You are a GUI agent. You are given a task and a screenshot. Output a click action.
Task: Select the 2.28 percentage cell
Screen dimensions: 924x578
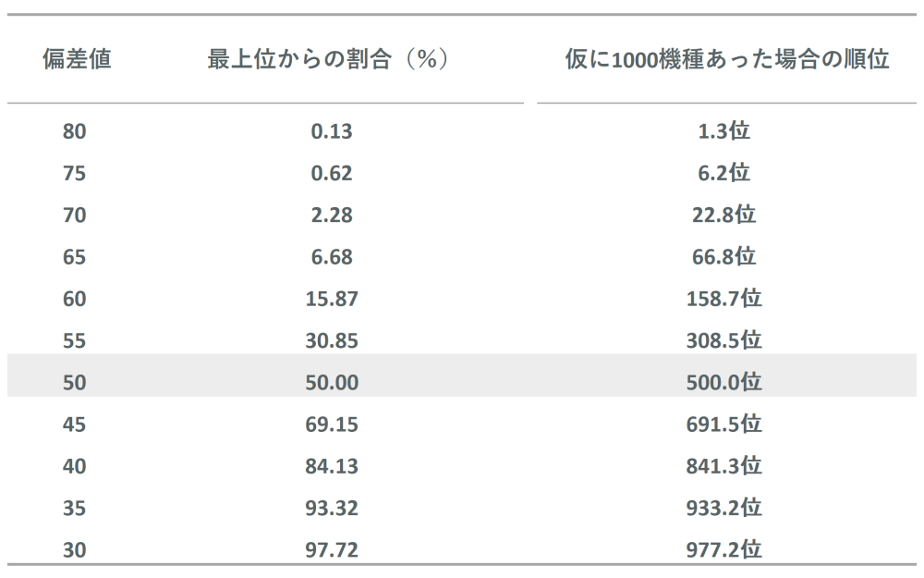[332, 215]
